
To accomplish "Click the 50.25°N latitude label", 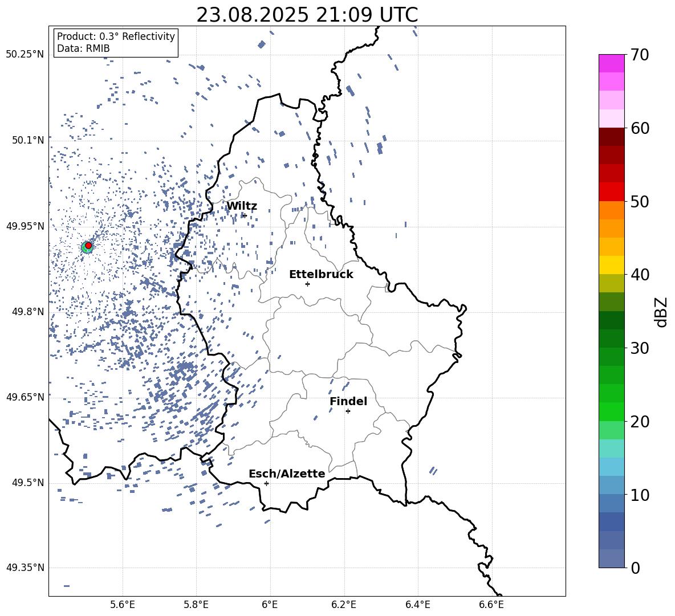I will pyautogui.click(x=25, y=55).
